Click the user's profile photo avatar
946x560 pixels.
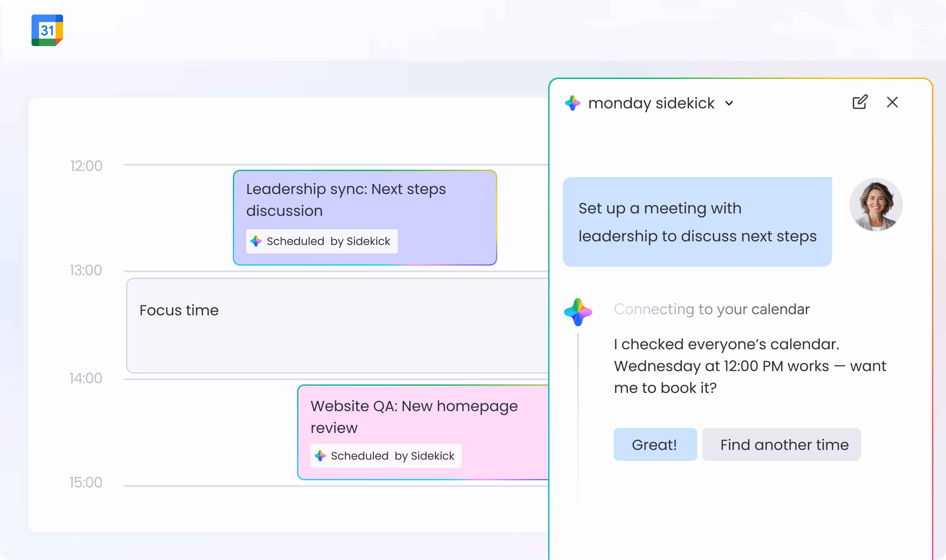(875, 205)
